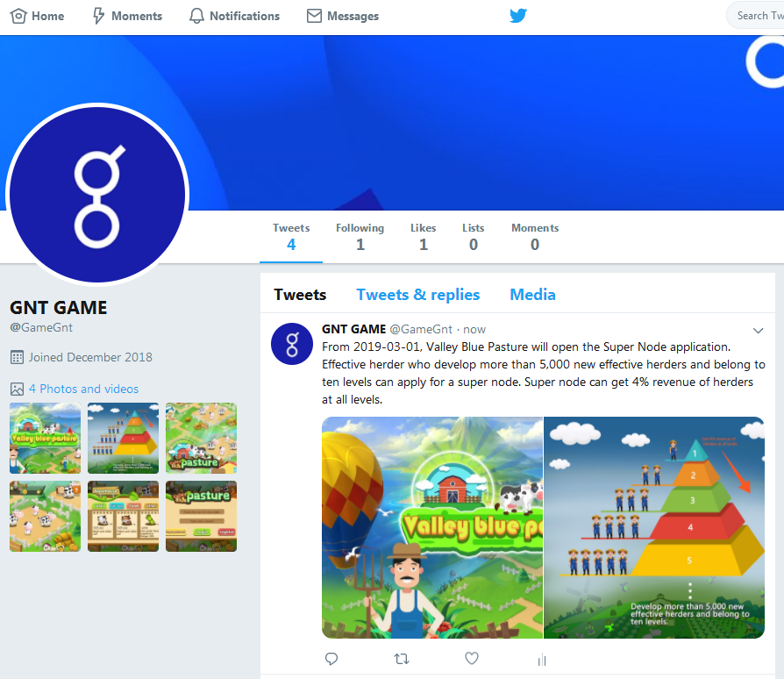Click the Search Twitter field
The height and width of the screenshot is (679, 784).
755,16
